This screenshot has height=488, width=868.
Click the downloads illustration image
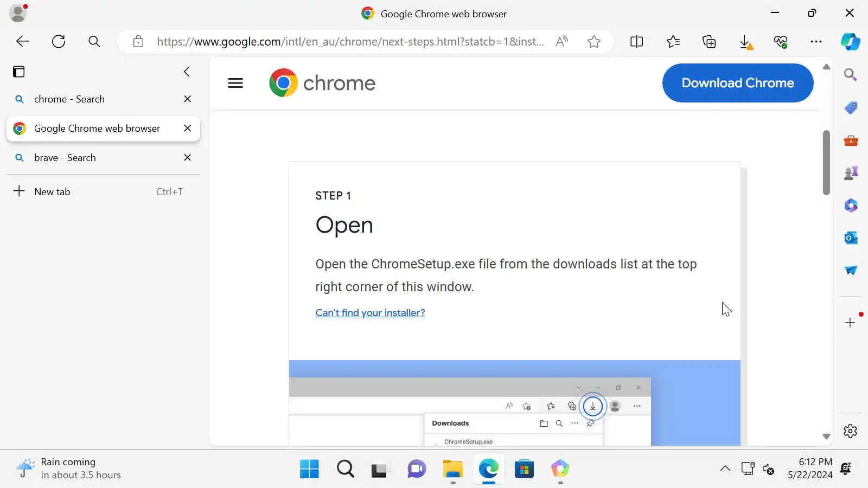pyautogui.click(x=514, y=403)
